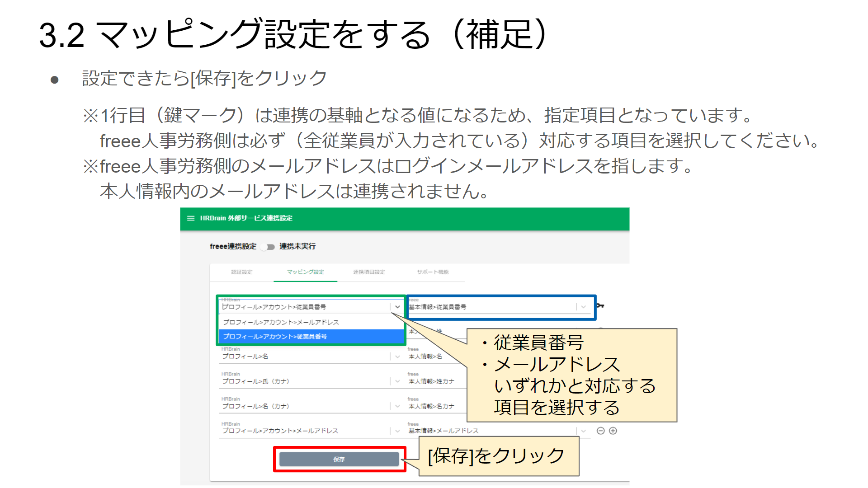
Task: Click the freee連携設定 heading text
Action: pos(233,247)
